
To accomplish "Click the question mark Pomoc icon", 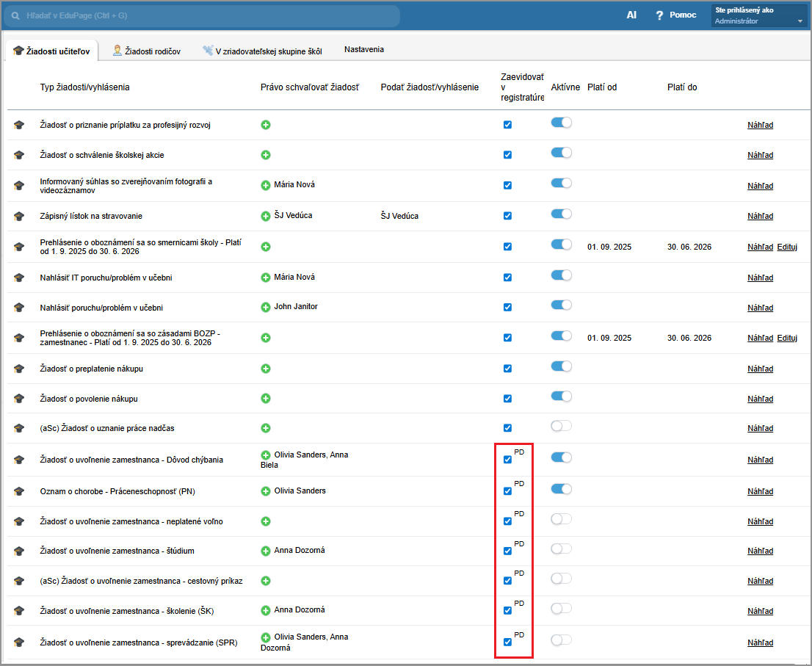I will click(659, 15).
